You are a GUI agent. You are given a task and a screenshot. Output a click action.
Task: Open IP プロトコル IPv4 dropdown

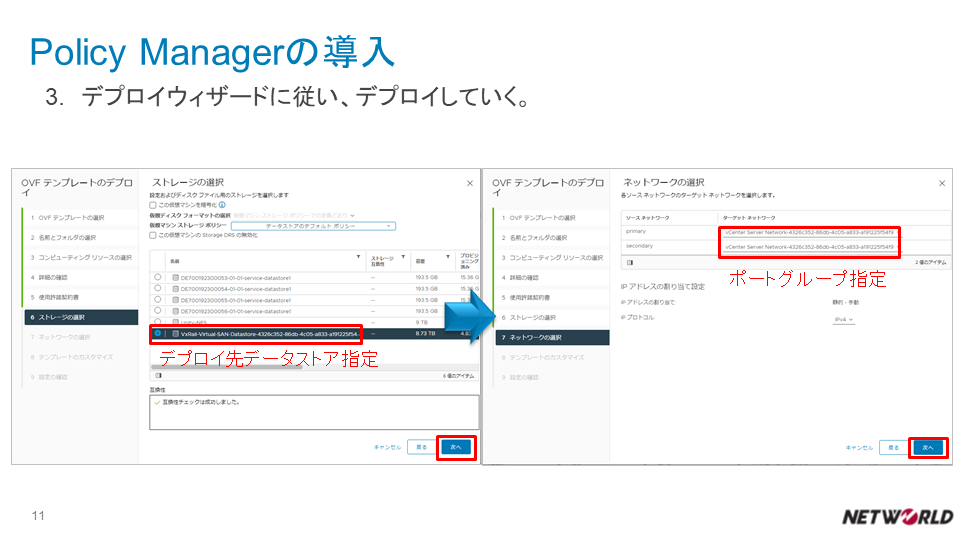[844, 320]
